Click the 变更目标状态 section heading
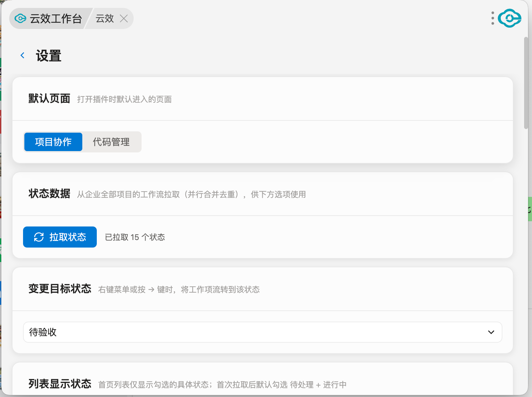 [60, 289]
